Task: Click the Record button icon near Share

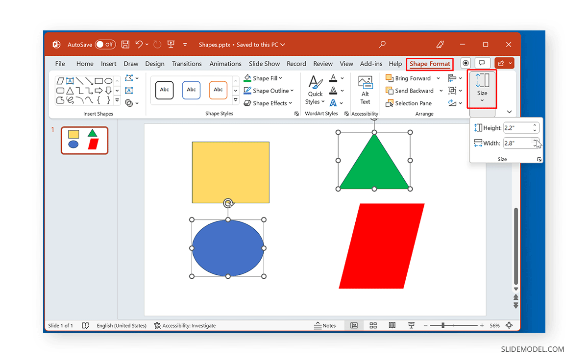Action: click(465, 63)
